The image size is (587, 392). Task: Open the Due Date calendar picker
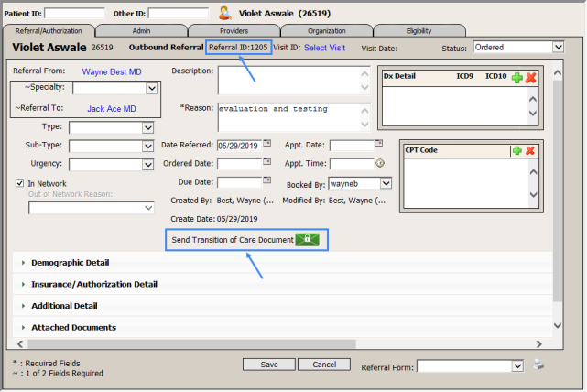[267, 181]
